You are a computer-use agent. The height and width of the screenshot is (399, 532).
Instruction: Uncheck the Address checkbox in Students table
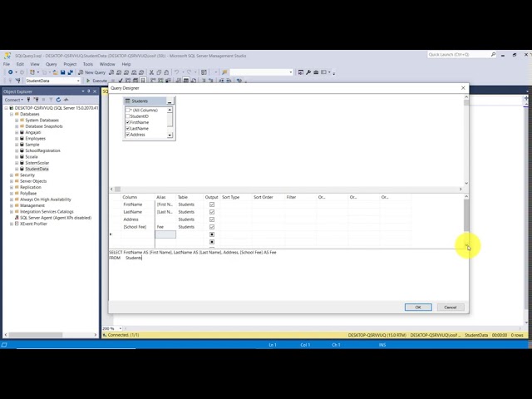coord(127,135)
